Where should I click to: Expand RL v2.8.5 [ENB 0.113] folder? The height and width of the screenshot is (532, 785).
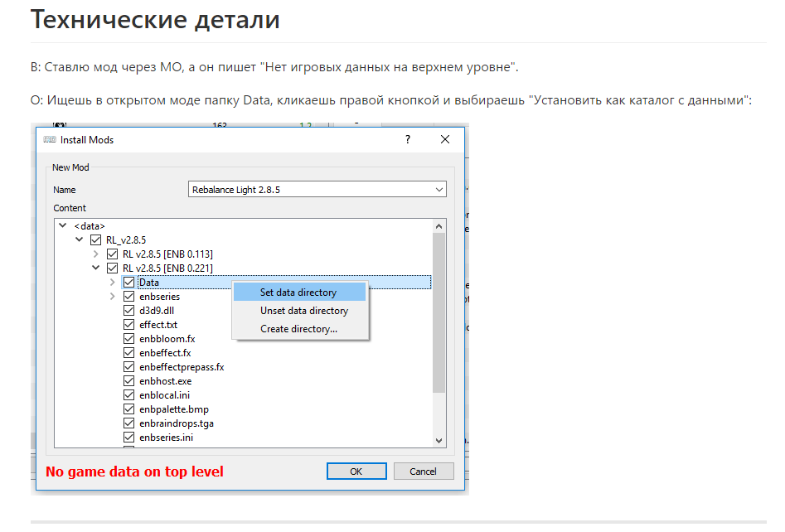pos(95,254)
